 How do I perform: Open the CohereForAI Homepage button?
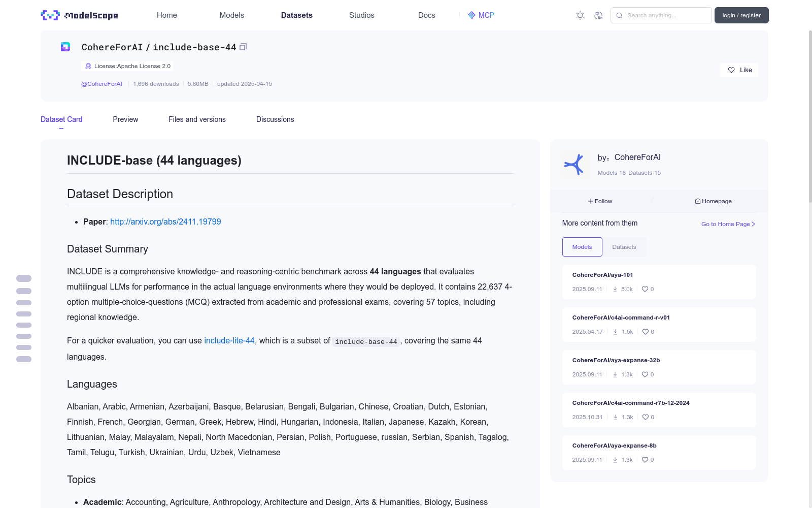coord(713,201)
